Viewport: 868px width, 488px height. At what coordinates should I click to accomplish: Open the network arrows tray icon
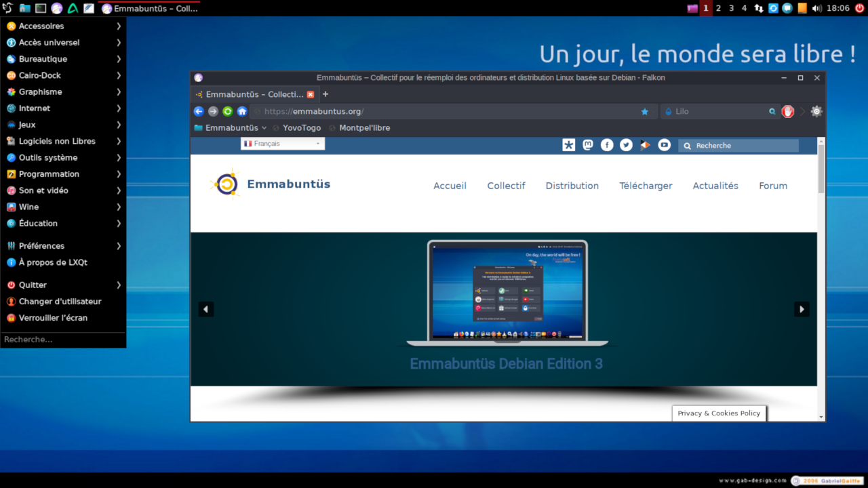758,8
